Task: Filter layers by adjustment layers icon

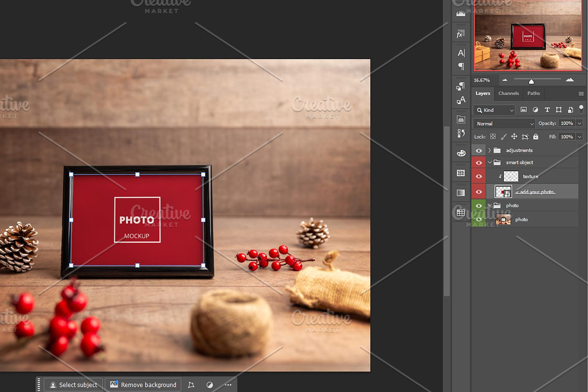Action: pos(536,110)
